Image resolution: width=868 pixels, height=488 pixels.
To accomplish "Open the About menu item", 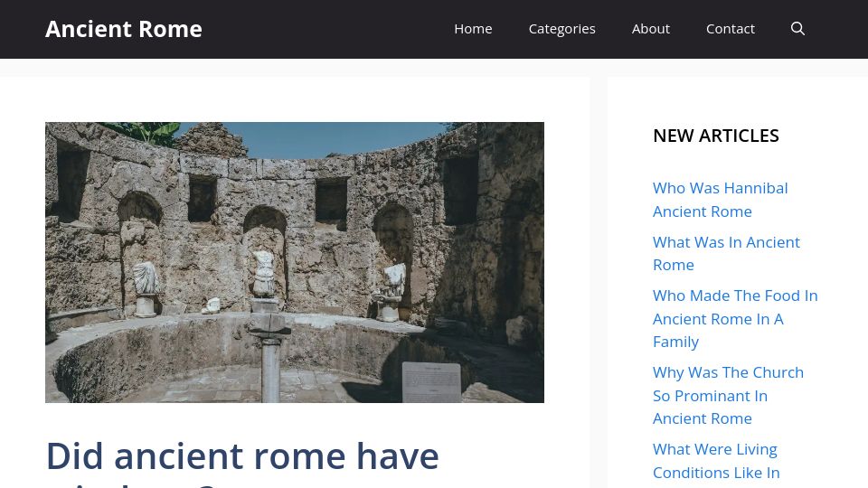I will coord(650,29).
